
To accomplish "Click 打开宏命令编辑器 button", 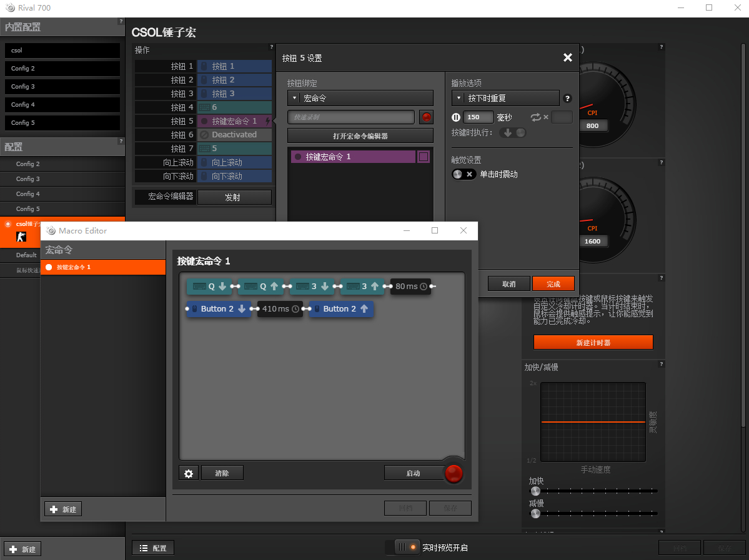I will pos(360,136).
